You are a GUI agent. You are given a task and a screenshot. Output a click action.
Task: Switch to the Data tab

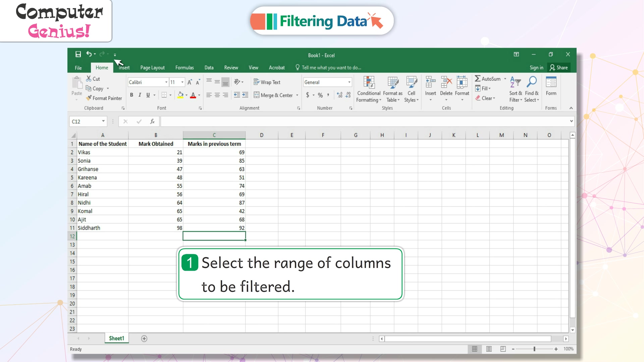(209, 67)
